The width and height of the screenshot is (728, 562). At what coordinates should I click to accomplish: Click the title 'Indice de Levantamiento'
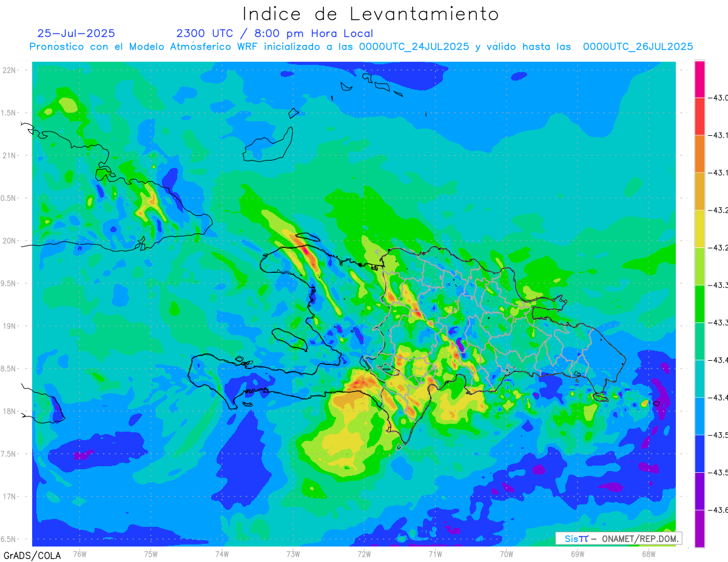tap(371, 14)
